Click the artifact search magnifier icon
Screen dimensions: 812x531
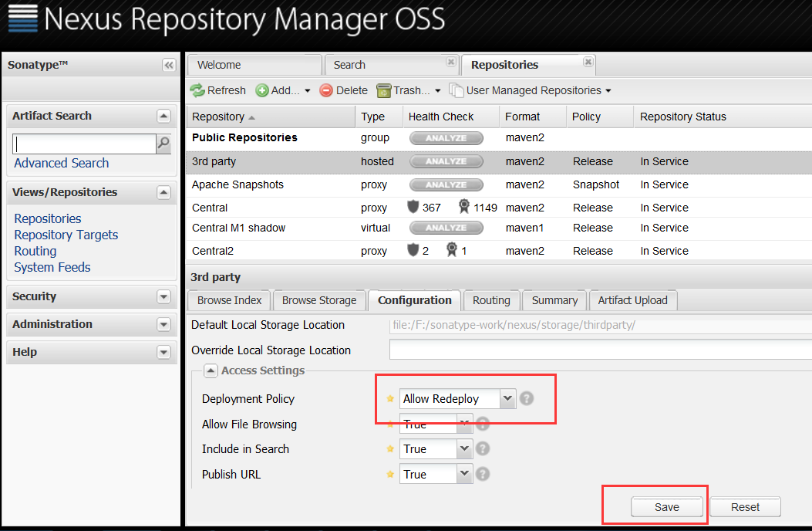pos(163,143)
